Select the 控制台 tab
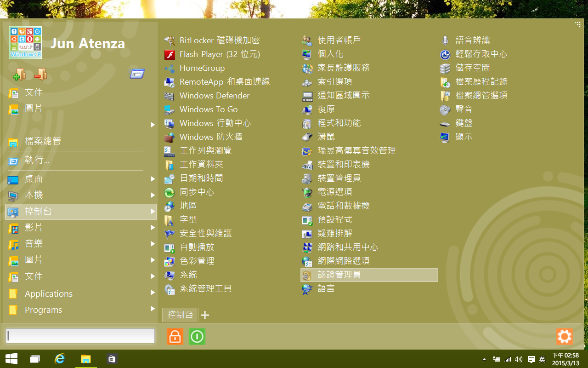588x368 pixels. pyautogui.click(x=180, y=315)
